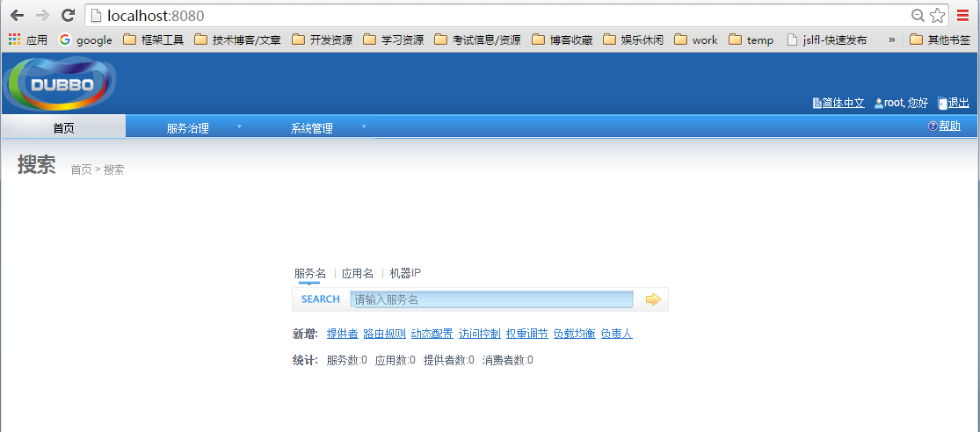This screenshot has height=432, width=980.
Task: Open the 开发资源 bookmark folder
Action: (323, 40)
